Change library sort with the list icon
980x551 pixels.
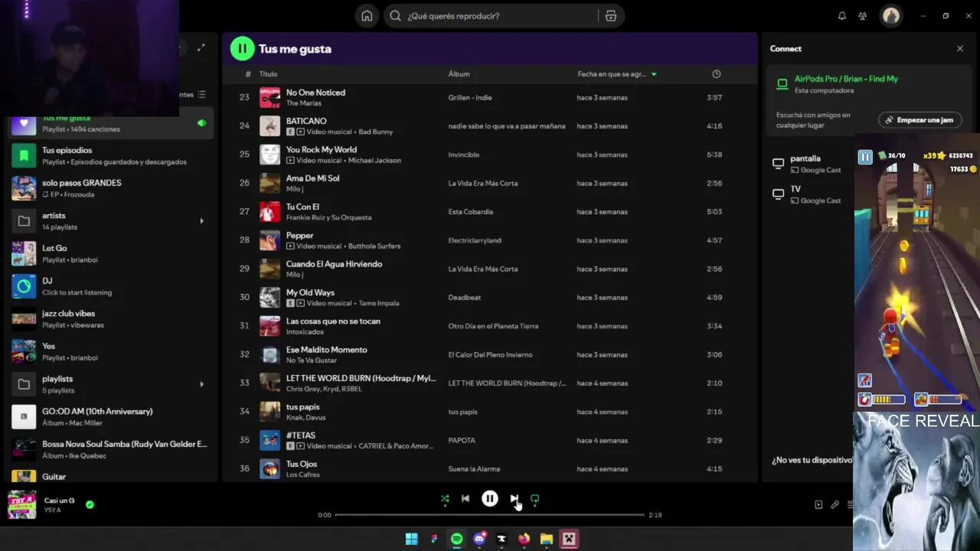click(201, 95)
